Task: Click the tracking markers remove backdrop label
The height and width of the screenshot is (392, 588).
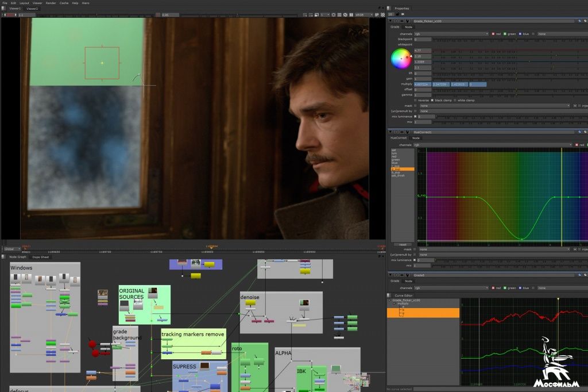Action: pyautogui.click(x=192, y=334)
